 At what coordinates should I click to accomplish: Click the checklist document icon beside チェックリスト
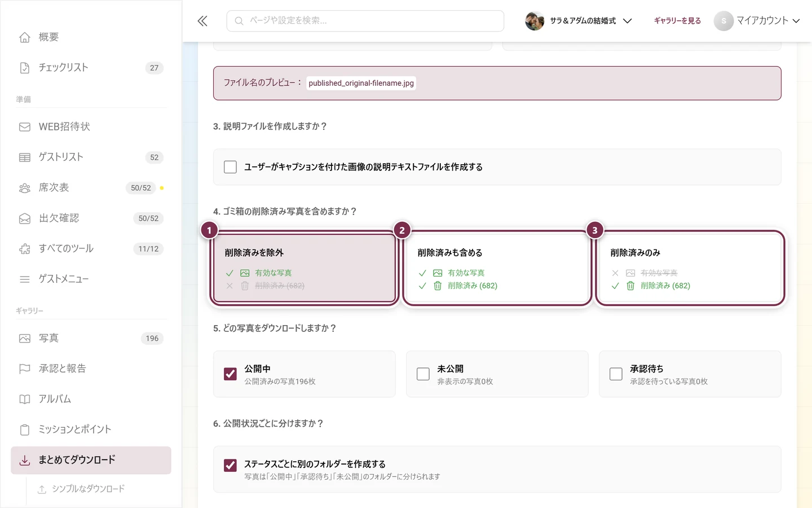(25, 68)
